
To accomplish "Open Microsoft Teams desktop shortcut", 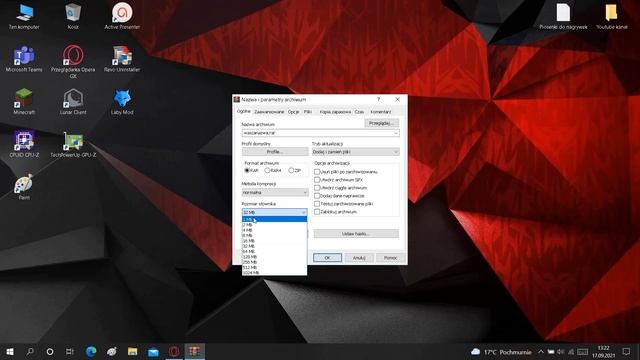I will tap(24, 59).
